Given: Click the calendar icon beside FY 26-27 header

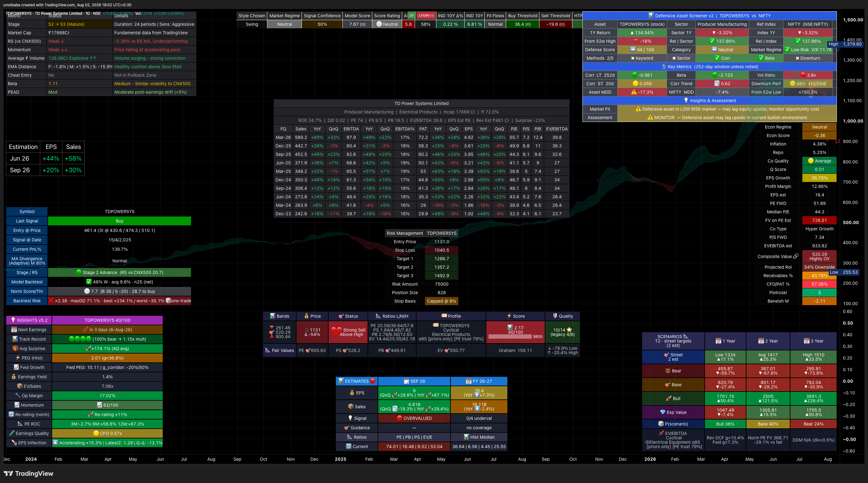Looking at the screenshot, I should coord(468,381).
